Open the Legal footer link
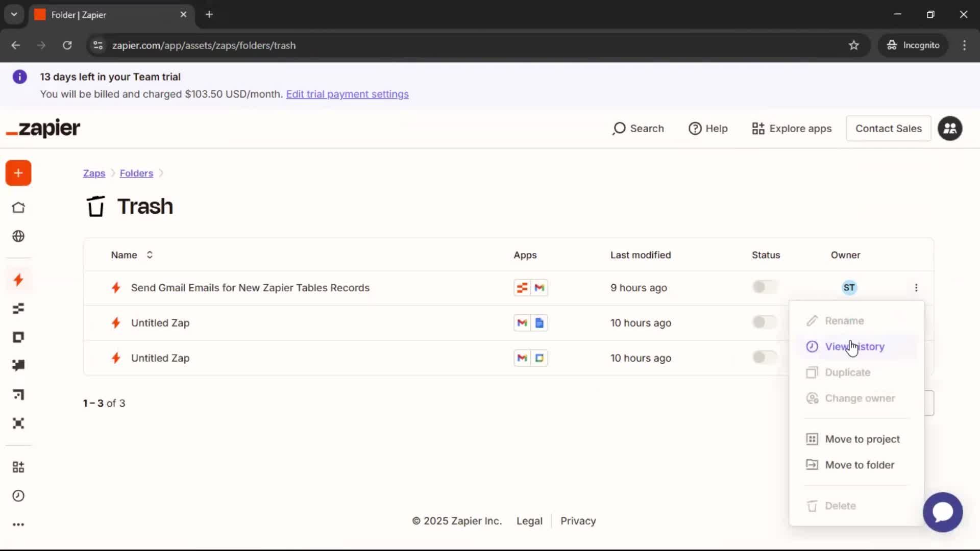 (x=529, y=521)
